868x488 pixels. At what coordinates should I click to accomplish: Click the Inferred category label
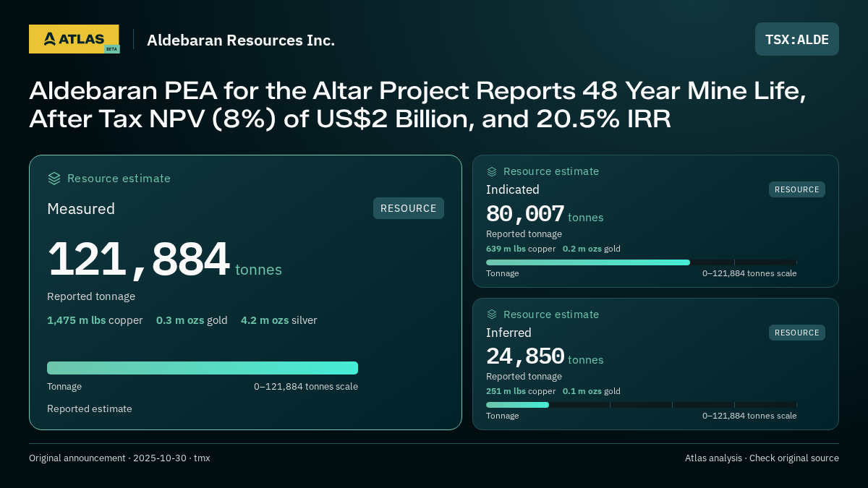click(509, 333)
